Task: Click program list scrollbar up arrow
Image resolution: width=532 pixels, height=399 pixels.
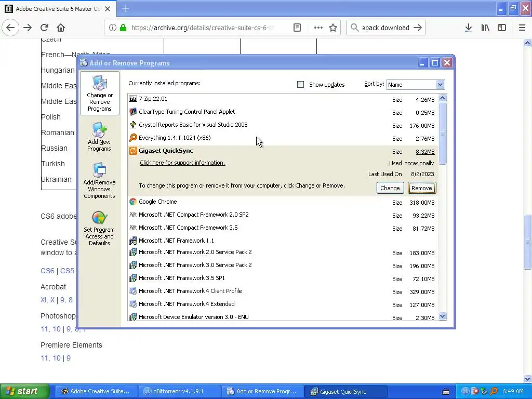Action: point(443,98)
